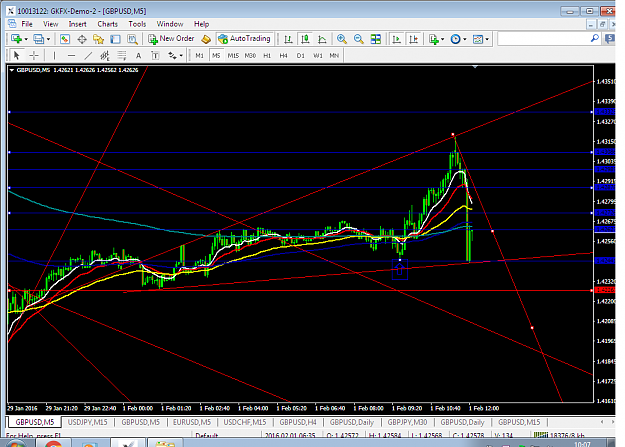Launch MetaEditor with the yellow book icon
This screenshot has width=625, height=447.
pos(206,39)
